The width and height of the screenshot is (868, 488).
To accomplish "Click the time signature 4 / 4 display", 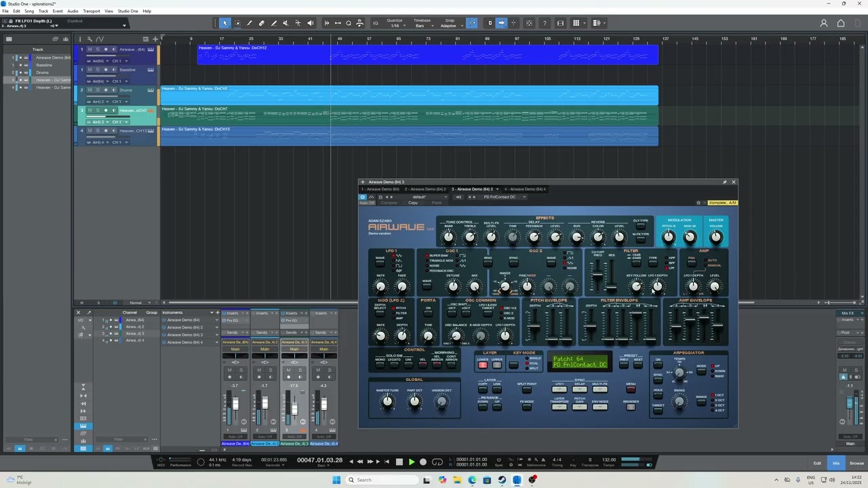I will point(557,460).
